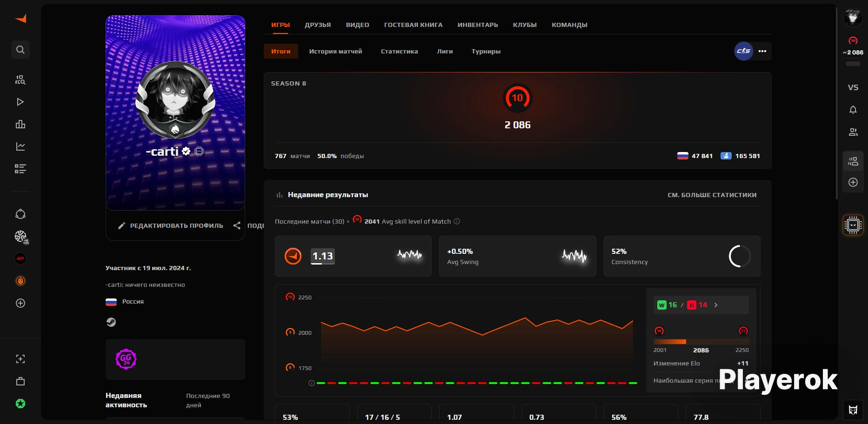Open the stats line chart icon in sidebar
The width and height of the screenshot is (868, 424).
(20, 146)
